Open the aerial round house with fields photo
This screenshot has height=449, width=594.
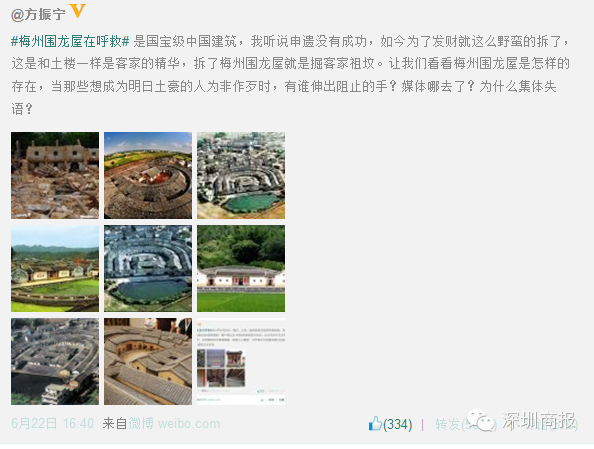tap(148, 175)
